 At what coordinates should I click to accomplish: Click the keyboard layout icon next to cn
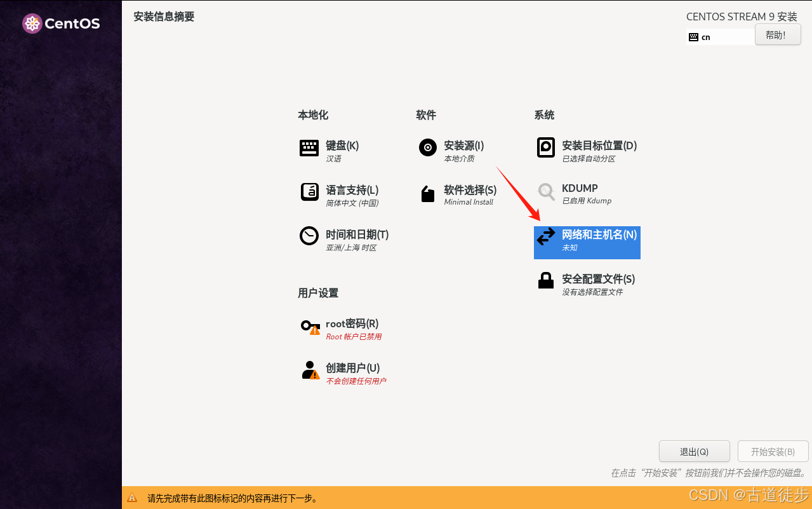(x=693, y=37)
